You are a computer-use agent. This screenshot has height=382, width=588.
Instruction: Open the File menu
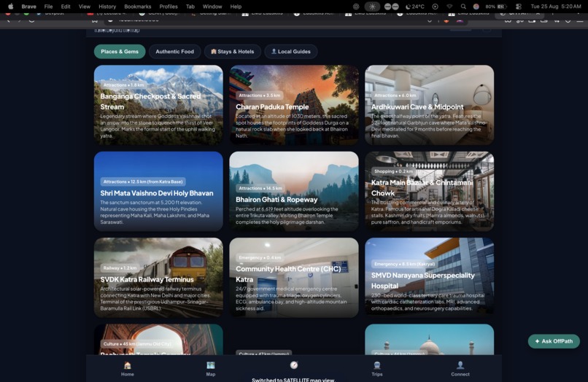tap(48, 7)
